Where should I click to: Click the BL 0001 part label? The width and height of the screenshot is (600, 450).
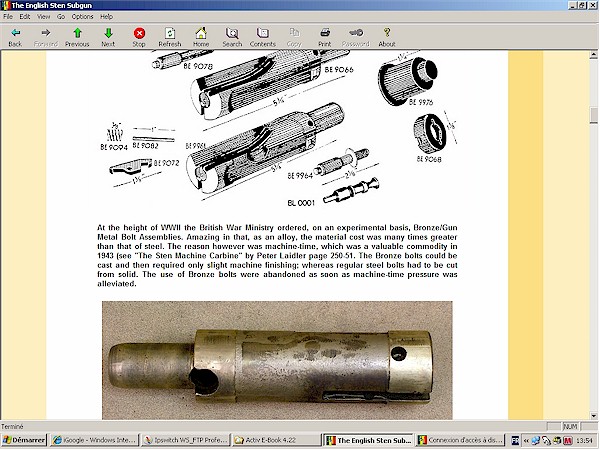tap(301, 203)
